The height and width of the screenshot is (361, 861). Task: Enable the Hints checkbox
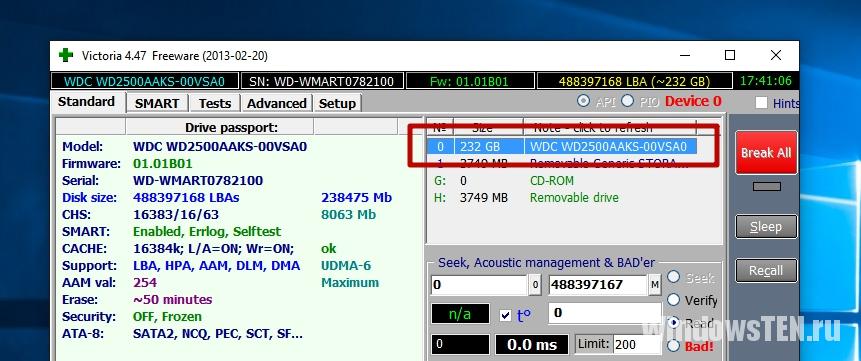pos(761,103)
